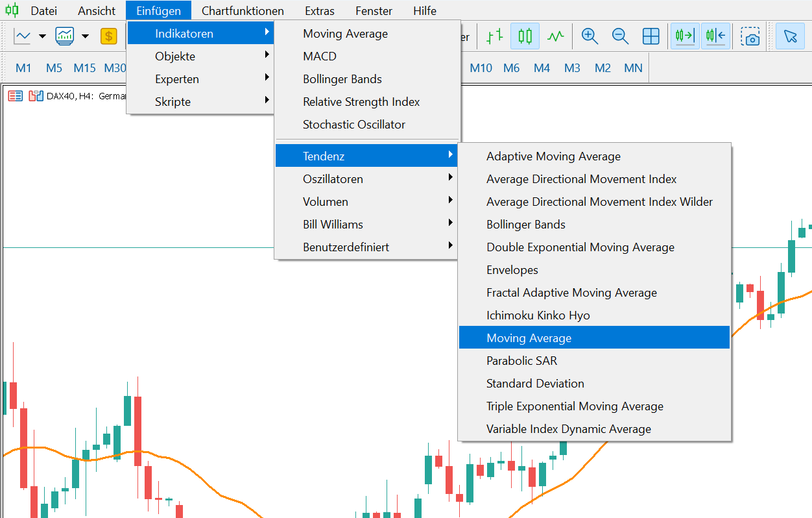812x518 pixels.
Task: Open the Chartfunktionen menu
Action: tap(243, 10)
